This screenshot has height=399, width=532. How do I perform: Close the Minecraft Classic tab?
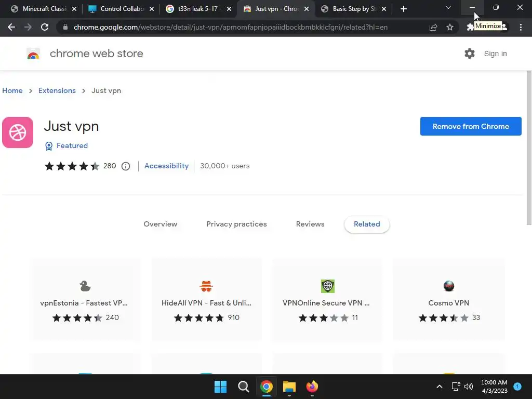(x=74, y=9)
